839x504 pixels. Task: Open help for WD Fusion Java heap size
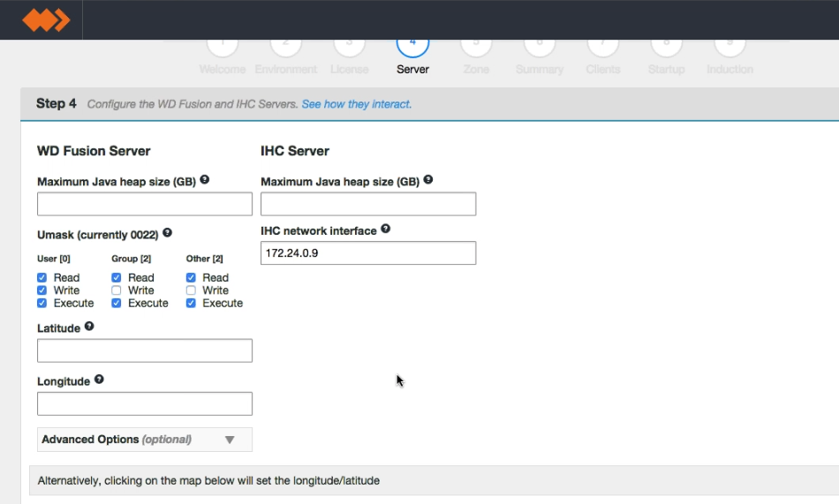click(204, 180)
